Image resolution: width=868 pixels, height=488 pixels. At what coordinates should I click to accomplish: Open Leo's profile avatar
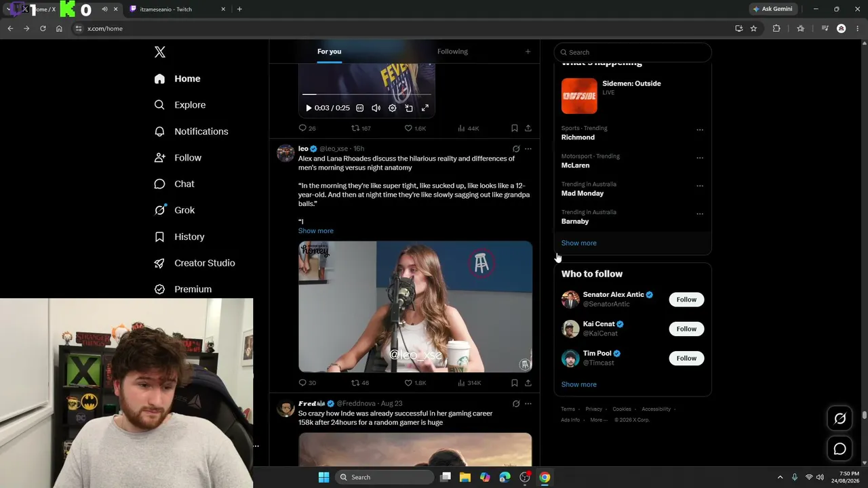pos(285,152)
